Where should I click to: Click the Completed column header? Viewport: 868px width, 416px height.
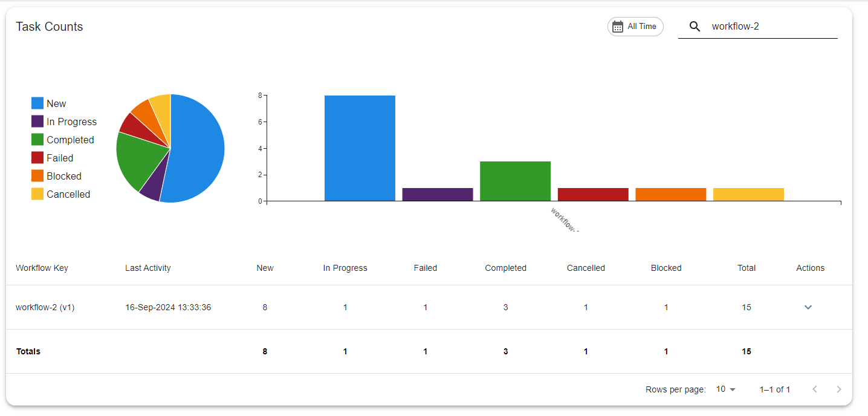pyautogui.click(x=505, y=268)
